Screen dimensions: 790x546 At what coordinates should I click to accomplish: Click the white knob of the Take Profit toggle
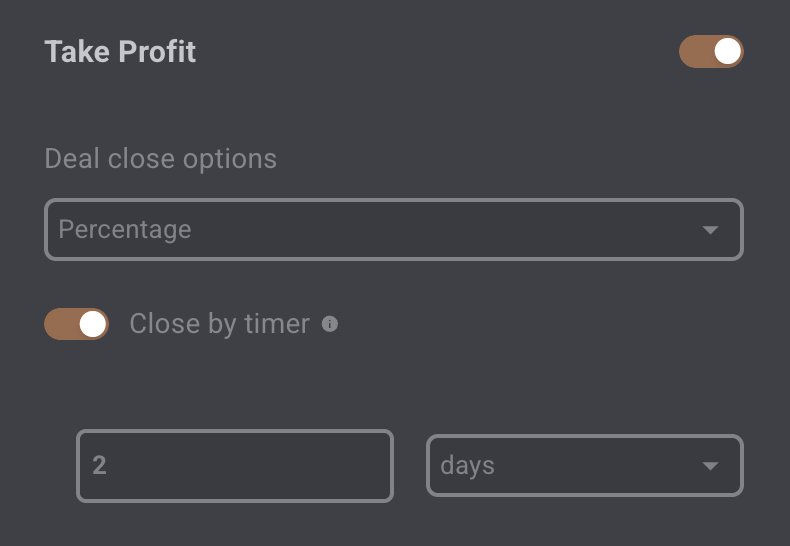tap(728, 51)
